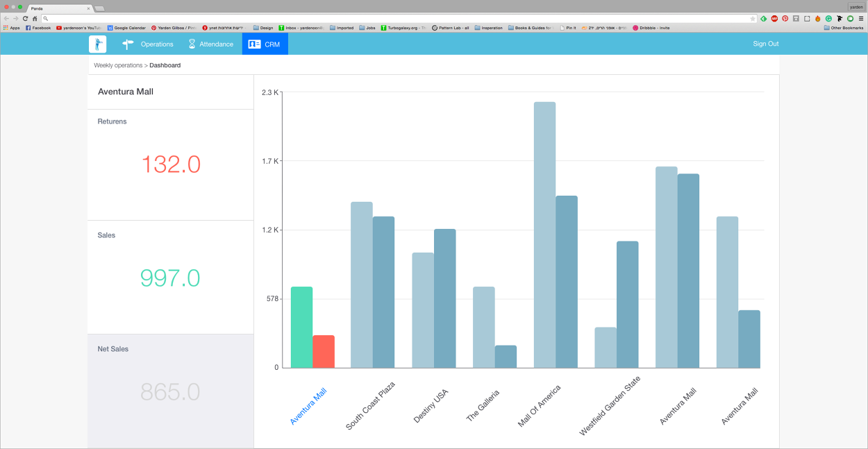Open the Facebook bookmark icon
The height and width of the screenshot is (449, 868).
(27, 28)
